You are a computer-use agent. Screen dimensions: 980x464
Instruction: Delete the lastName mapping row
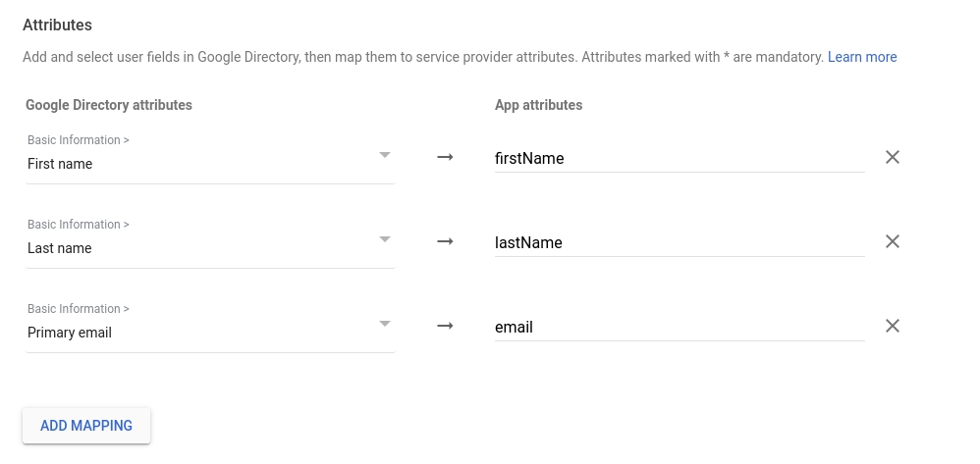pyautogui.click(x=892, y=241)
